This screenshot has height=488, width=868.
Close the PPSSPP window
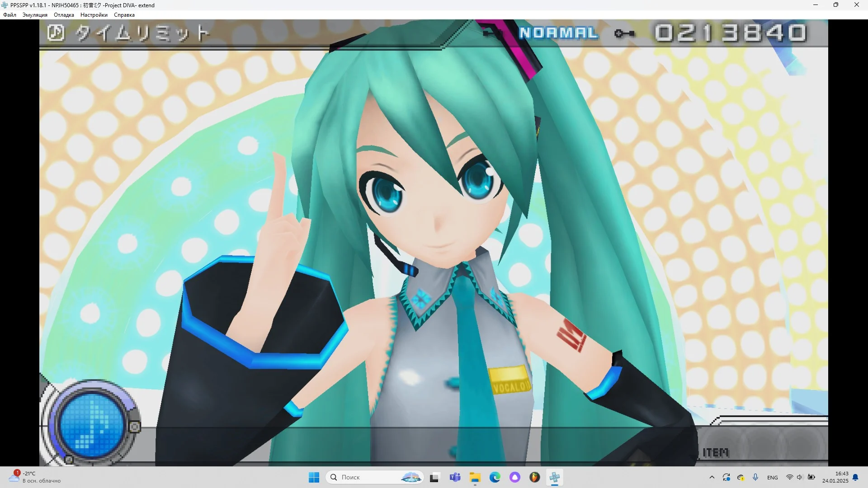point(857,5)
